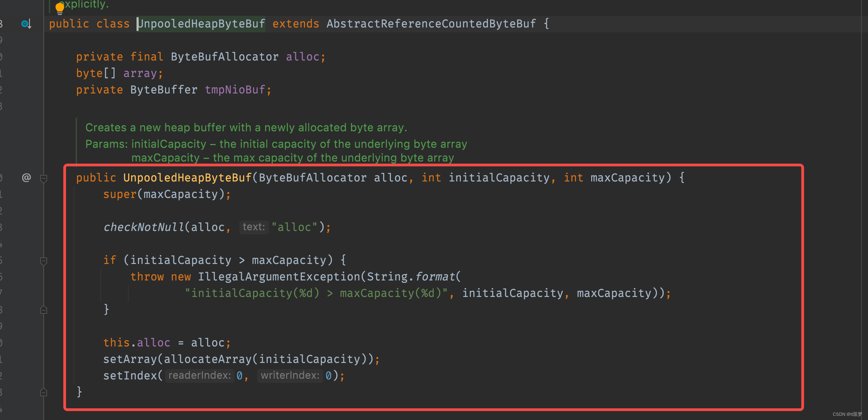Place the cursor on the UnpooledHeapByteBuf class name
The width and height of the screenshot is (868, 420).
tap(202, 24)
